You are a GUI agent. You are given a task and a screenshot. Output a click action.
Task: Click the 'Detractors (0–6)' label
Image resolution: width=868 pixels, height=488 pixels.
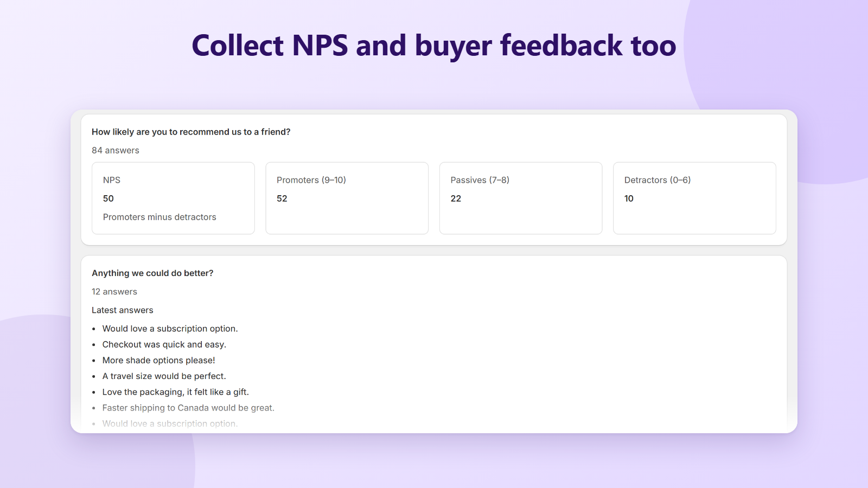pyautogui.click(x=658, y=180)
